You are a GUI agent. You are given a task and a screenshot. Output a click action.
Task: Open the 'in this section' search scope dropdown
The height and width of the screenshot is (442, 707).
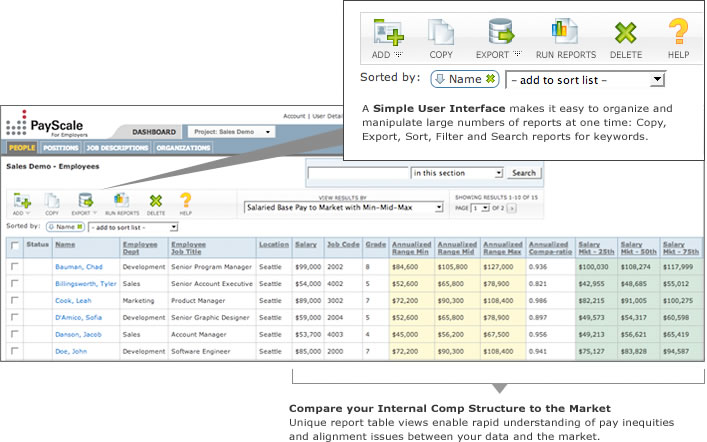[x=457, y=173]
